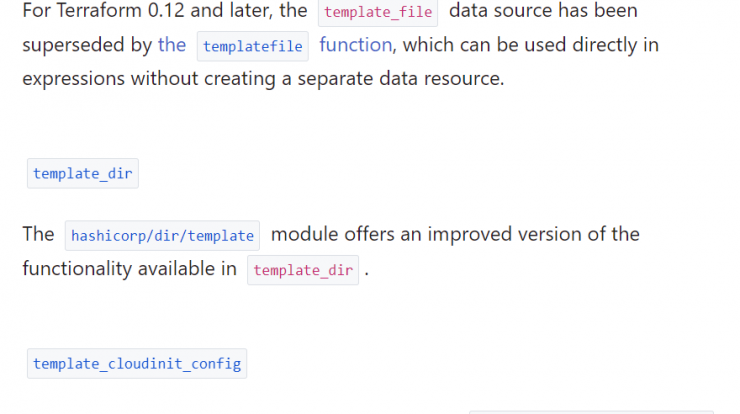Open the templatefile function code link
This screenshot has height=414, width=740.
point(252,46)
